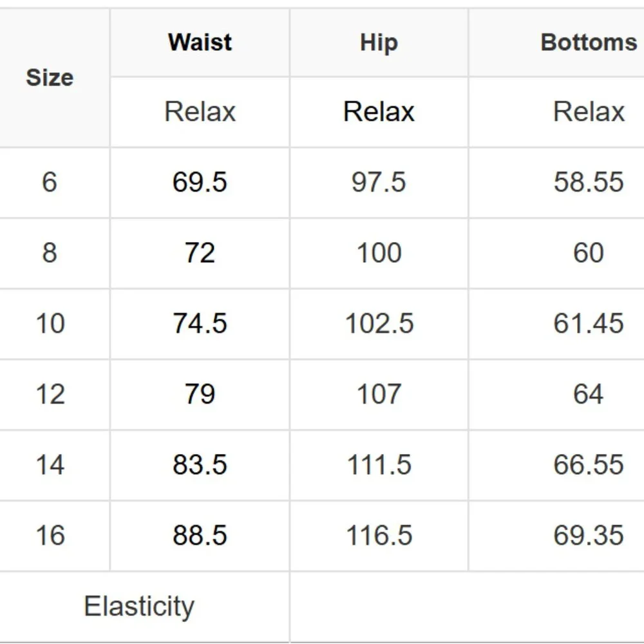Select size 8 row label
This screenshot has height=644, width=644.
pos(50,252)
